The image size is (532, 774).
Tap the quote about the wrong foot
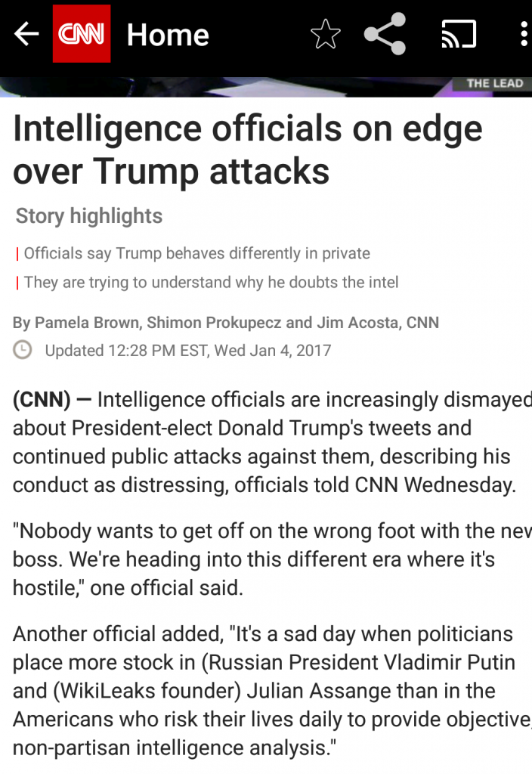pos(264,559)
